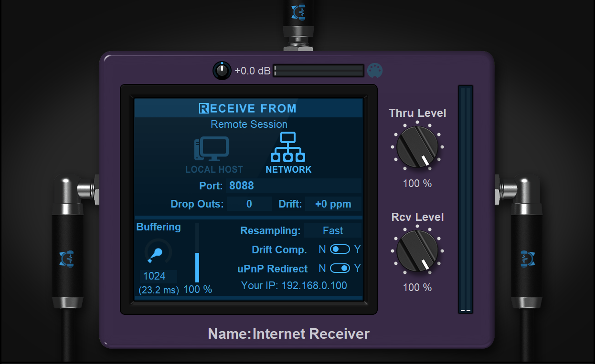Screen dimensions: 595x364
Task: Open the Resampling Fast selector
Action: (x=333, y=231)
